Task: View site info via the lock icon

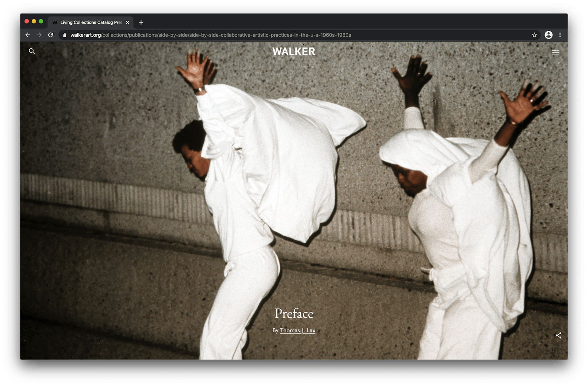Action: pyautogui.click(x=65, y=35)
